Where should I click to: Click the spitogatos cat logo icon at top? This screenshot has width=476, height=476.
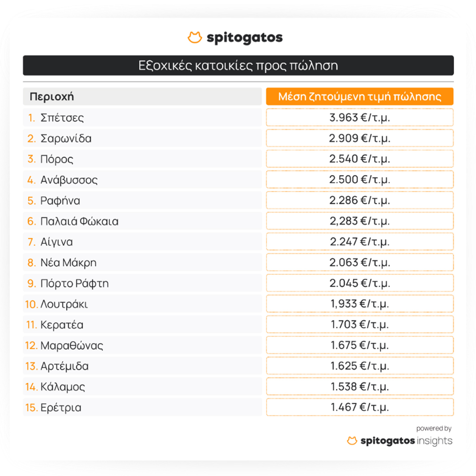click(x=195, y=37)
